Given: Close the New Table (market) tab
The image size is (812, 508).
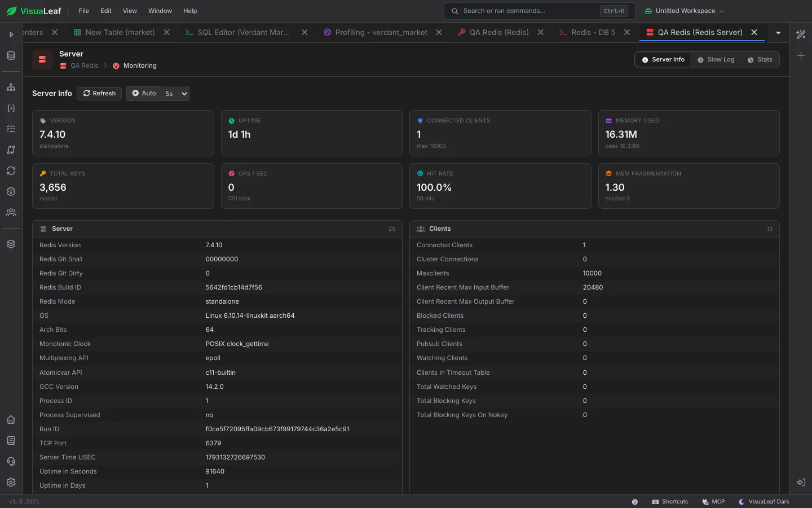Looking at the screenshot, I should [x=167, y=32].
